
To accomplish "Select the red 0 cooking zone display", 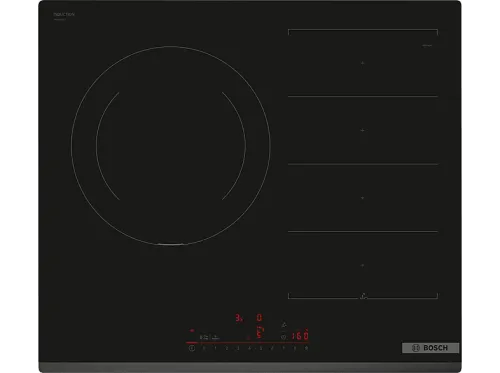I will point(259,318).
